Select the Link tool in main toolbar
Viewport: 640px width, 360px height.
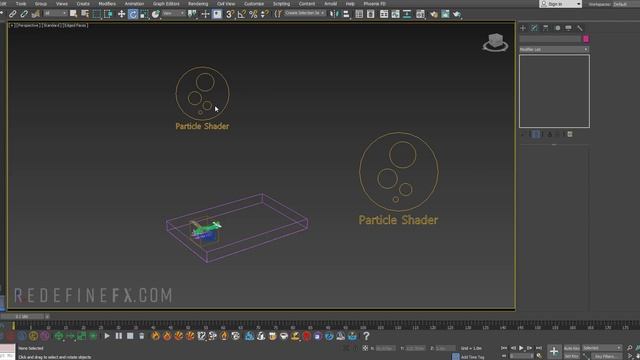coord(13,14)
